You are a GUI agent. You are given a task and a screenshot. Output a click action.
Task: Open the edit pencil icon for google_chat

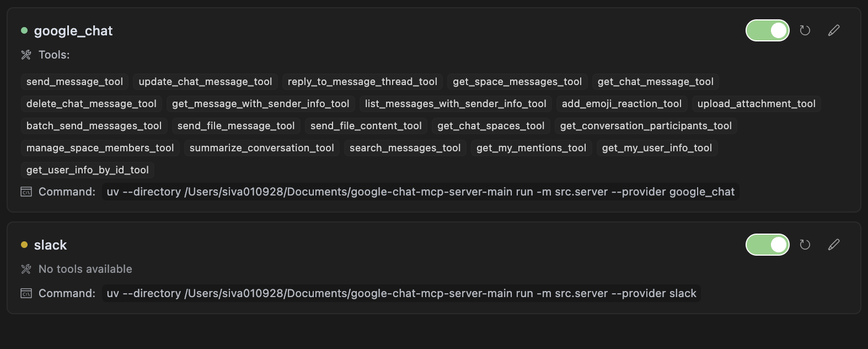pyautogui.click(x=833, y=30)
